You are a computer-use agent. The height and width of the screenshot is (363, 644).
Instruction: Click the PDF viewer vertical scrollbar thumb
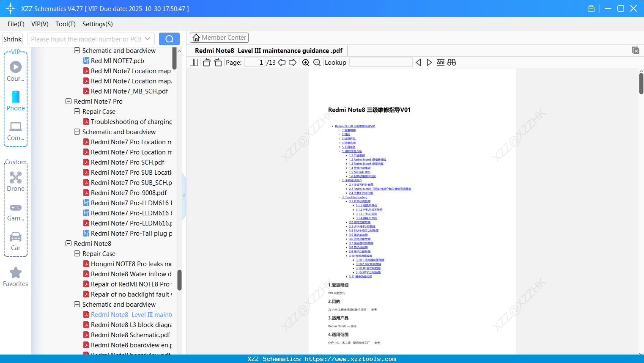(x=641, y=83)
